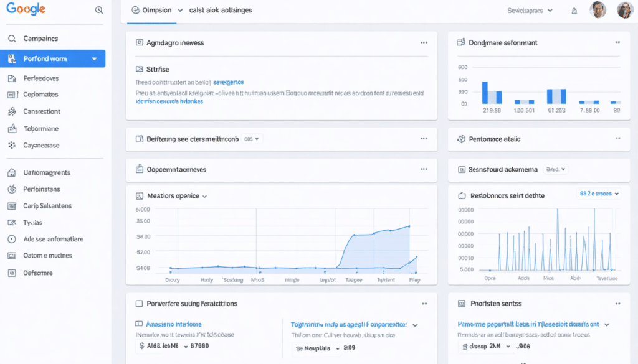This screenshot has height=364, width=638.
Task: Open the second user avatar at far right
Action: [625, 10]
